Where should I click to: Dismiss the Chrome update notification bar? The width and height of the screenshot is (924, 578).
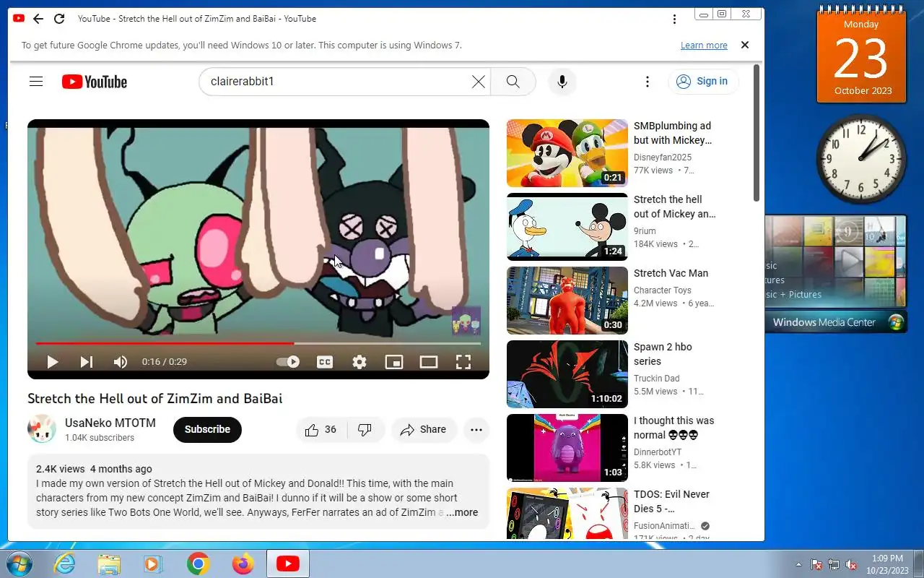pyautogui.click(x=745, y=45)
